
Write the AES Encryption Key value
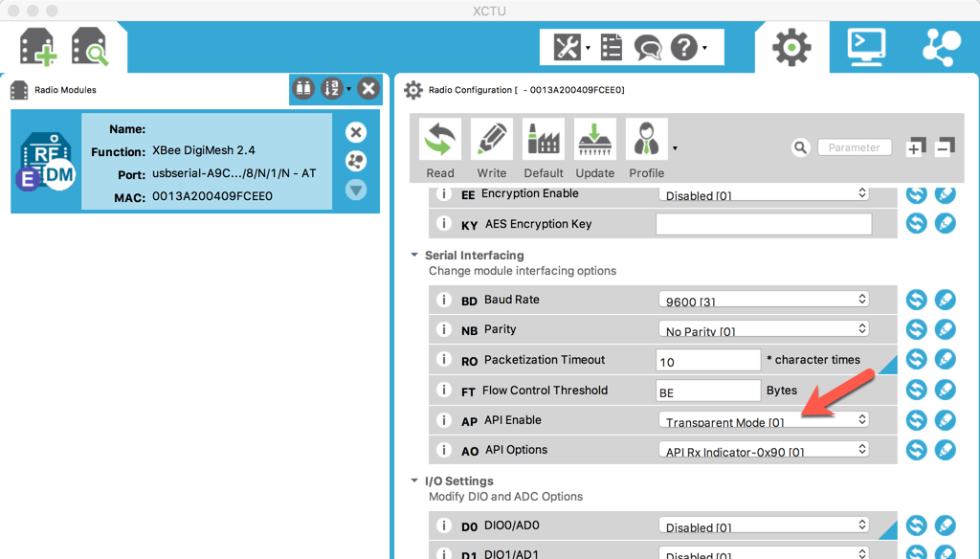pyautogui.click(x=945, y=223)
